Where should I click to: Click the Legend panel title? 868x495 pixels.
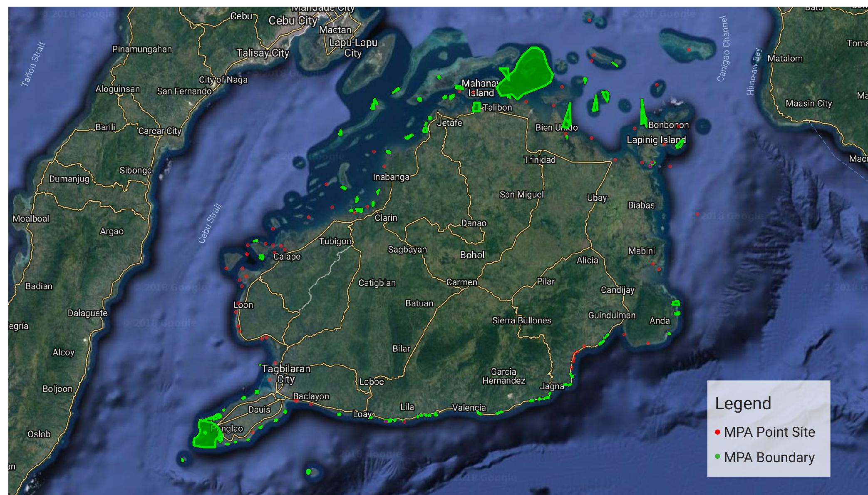coord(743,403)
